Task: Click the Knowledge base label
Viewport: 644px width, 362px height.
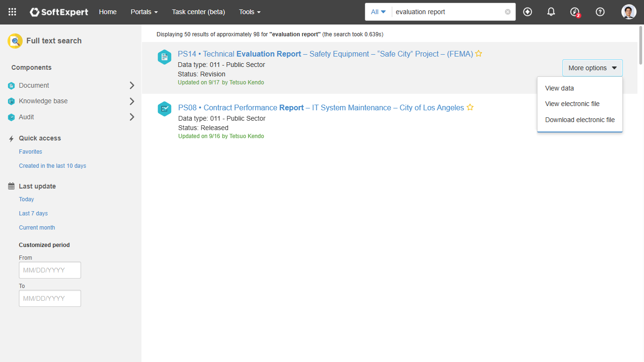Action: click(43, 101)
